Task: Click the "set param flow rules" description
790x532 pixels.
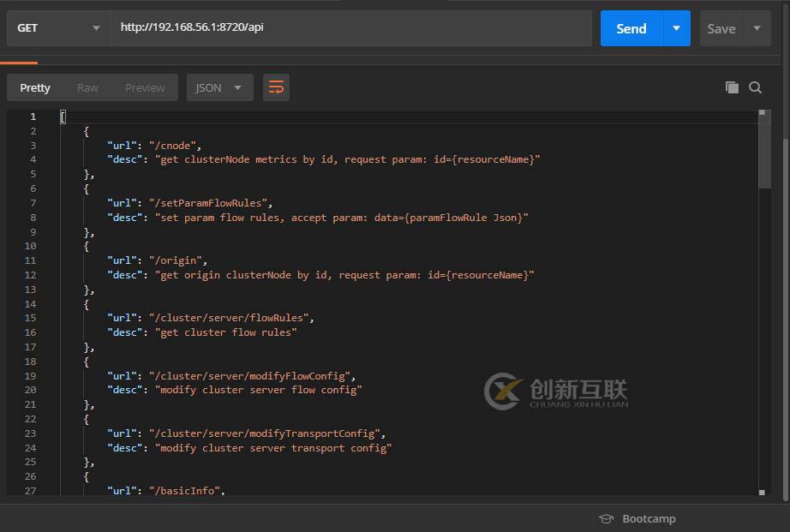Action: pyautogui.click(x=342, y=218)
